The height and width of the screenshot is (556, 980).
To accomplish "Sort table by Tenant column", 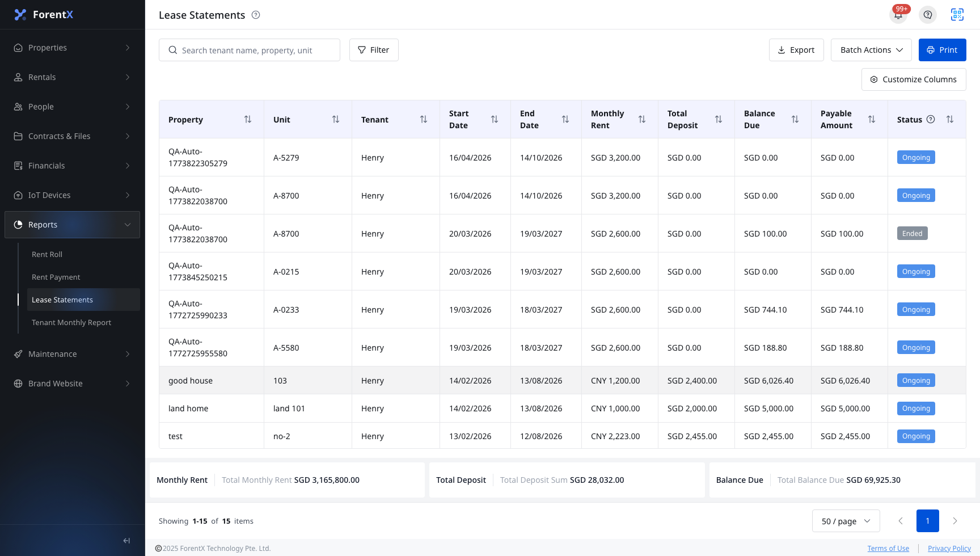I will [424, 119].
